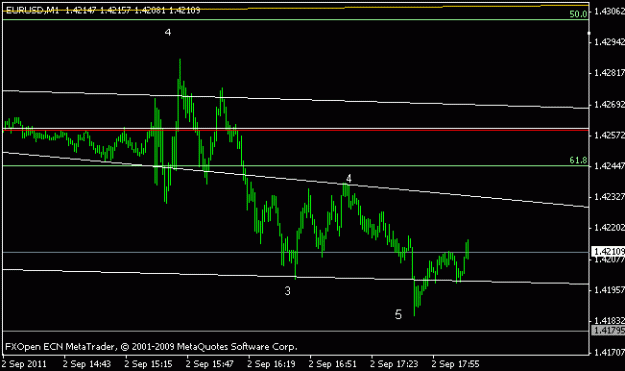Screen dimensions: 625x371
Task: Click price axis value 1.41707
Action: 609,352
